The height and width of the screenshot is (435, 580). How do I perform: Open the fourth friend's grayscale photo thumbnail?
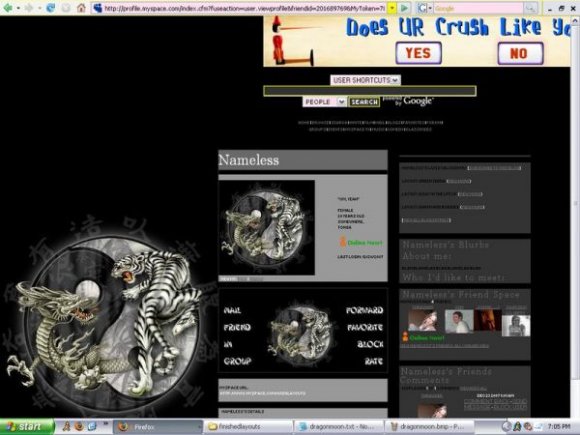point(516,326)
